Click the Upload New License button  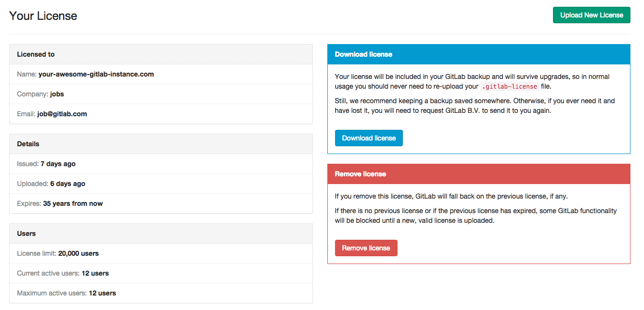[591, 15]
